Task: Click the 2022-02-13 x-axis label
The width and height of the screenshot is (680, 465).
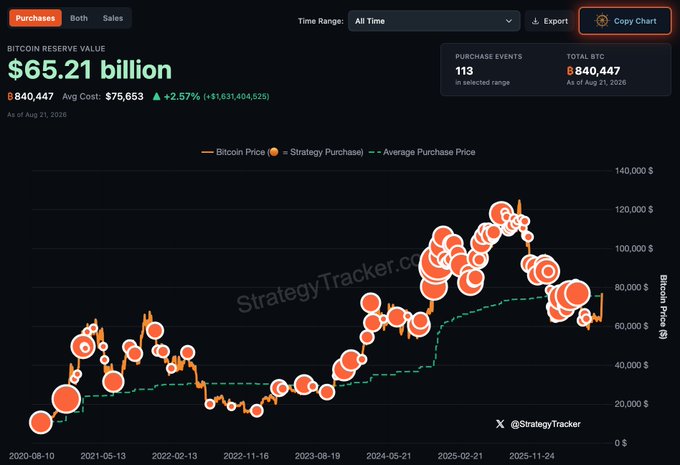Action: (174, 456)
